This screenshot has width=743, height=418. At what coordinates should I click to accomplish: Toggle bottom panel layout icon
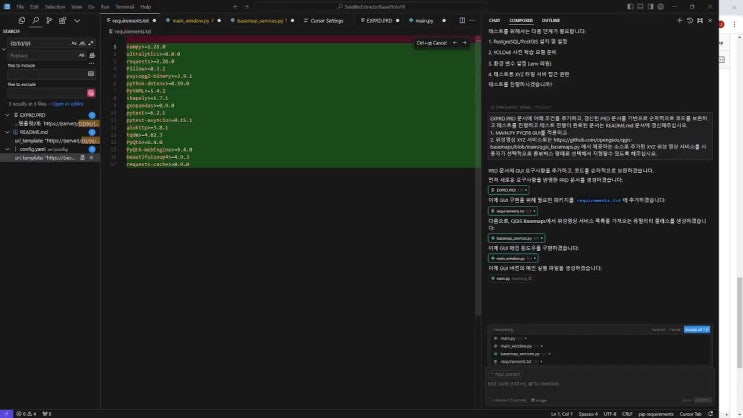640,7
